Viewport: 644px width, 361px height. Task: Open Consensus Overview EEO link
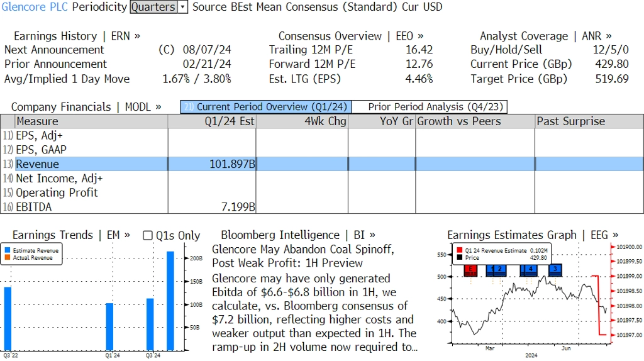click(x=351, y=36)
